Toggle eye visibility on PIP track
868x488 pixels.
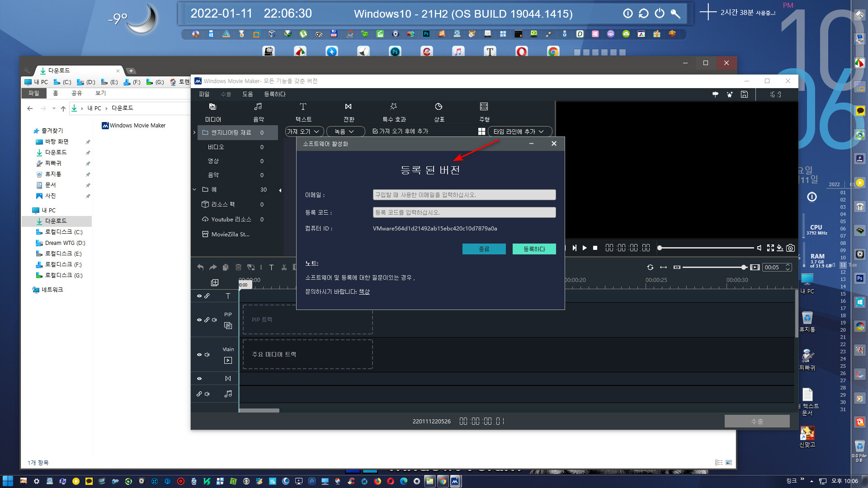click(x=199, y=320)
